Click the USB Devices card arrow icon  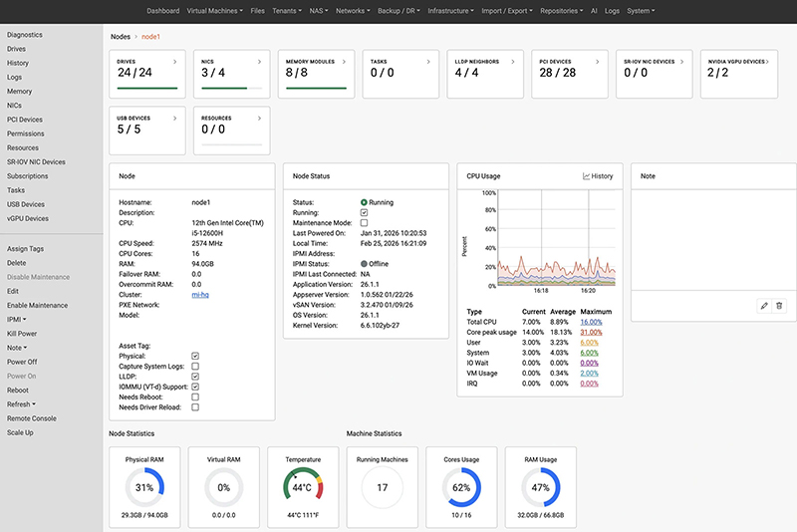175,119
